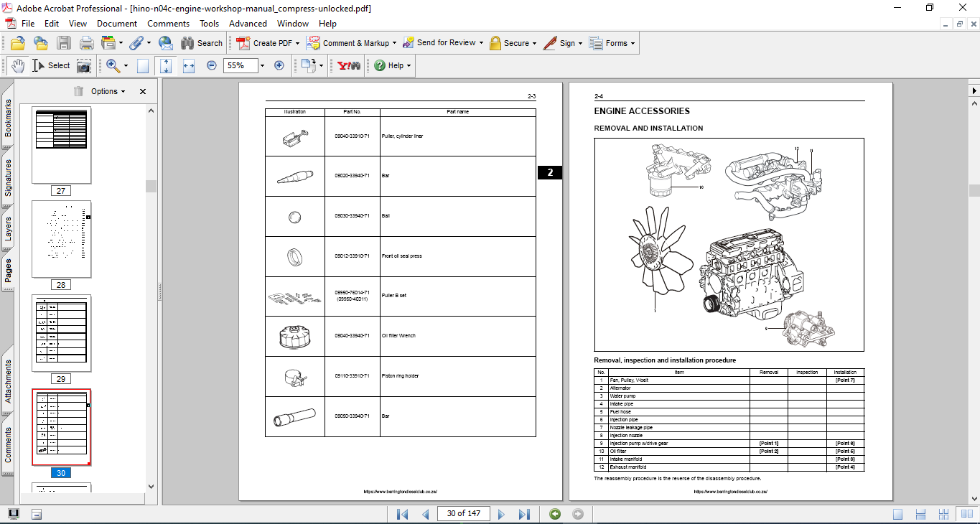The image size is (980, 524).
Task: Click the Yahoo search toolbar icon
Action: [348, 65]
